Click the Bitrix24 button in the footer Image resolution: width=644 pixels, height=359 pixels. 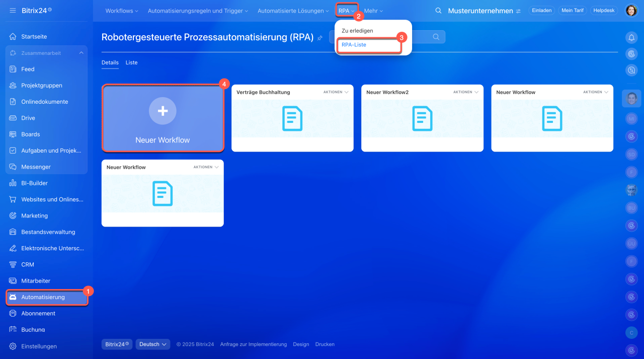coord(117,344)
